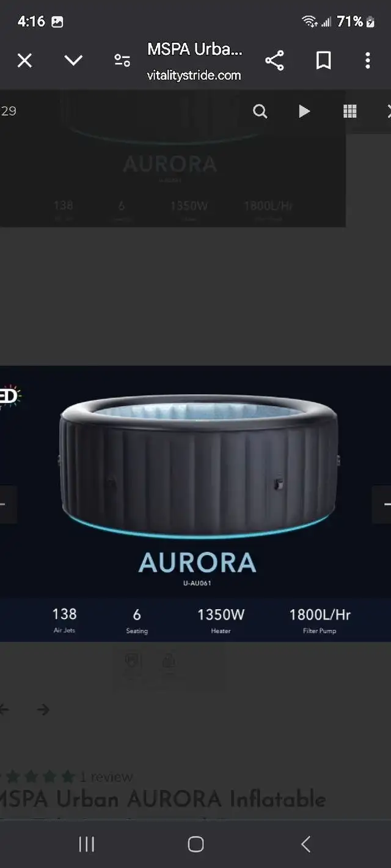Open the 1 review link
The width and height of the screenshot is (391, 868).
pos(106,777)
